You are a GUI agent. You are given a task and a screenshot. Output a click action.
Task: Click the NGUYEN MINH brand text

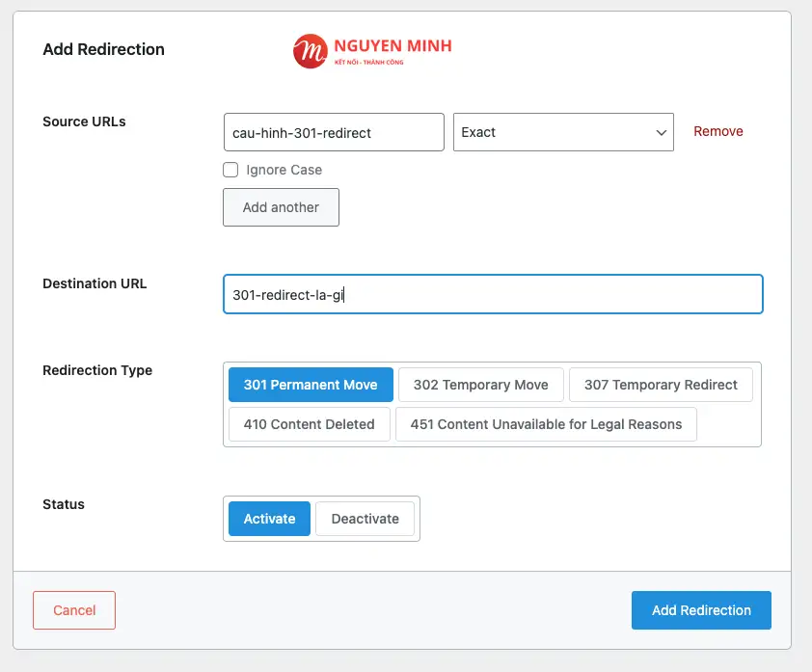391,45
